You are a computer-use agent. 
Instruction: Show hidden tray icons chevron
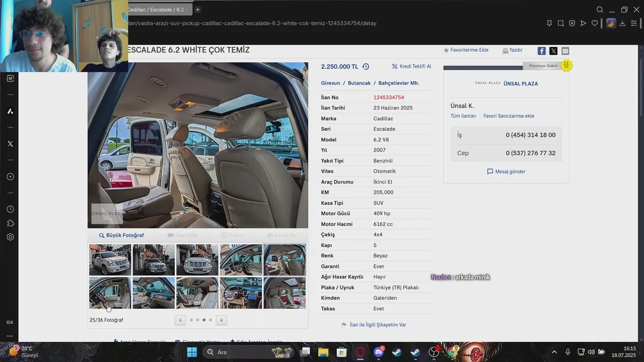[554, 352]
